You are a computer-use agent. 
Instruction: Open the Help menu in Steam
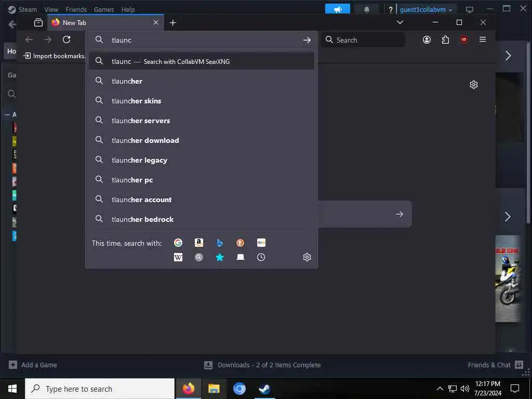pos(128,9)
